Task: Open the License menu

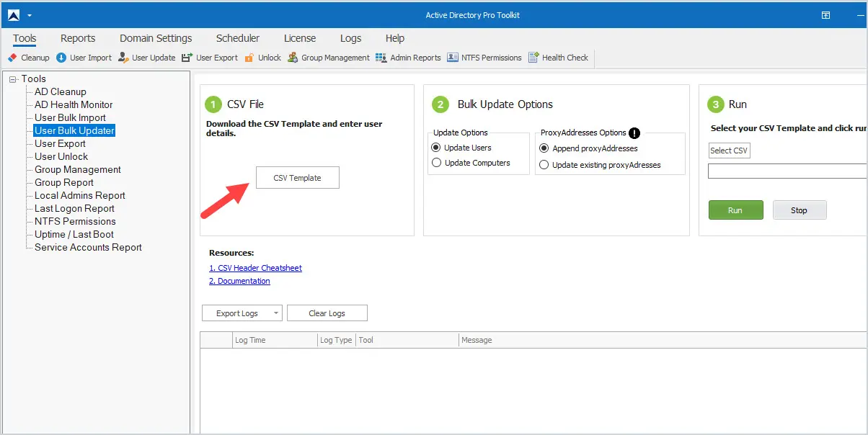Action: point(300,38)
